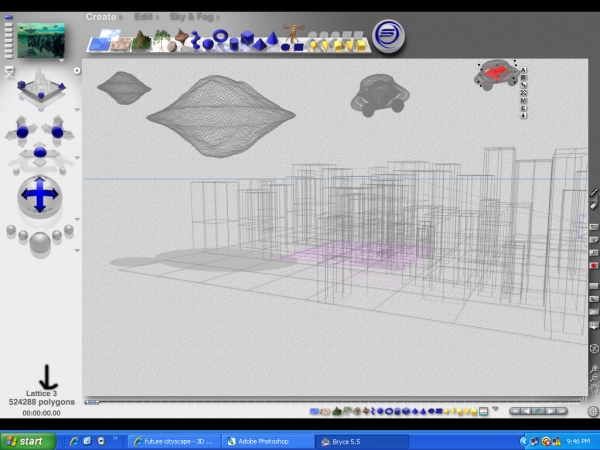Land the selected object with arrow icon
Viewport: 600px width, 450px height.
click(523, 116)
